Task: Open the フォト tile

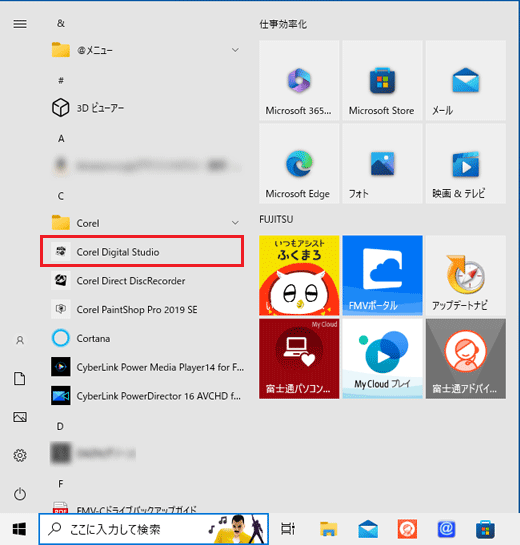Action: point(382,164)
